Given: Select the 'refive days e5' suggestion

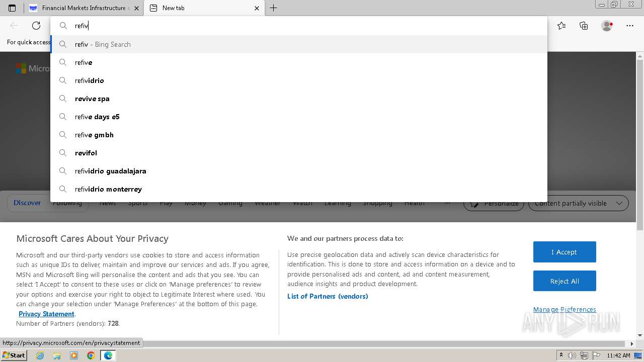Looking at the screenshot, I should tap(299, 117).
